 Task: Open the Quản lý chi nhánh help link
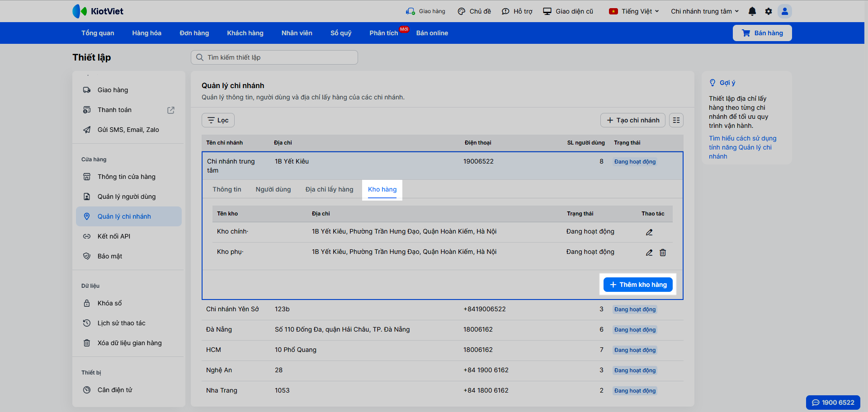742,147
